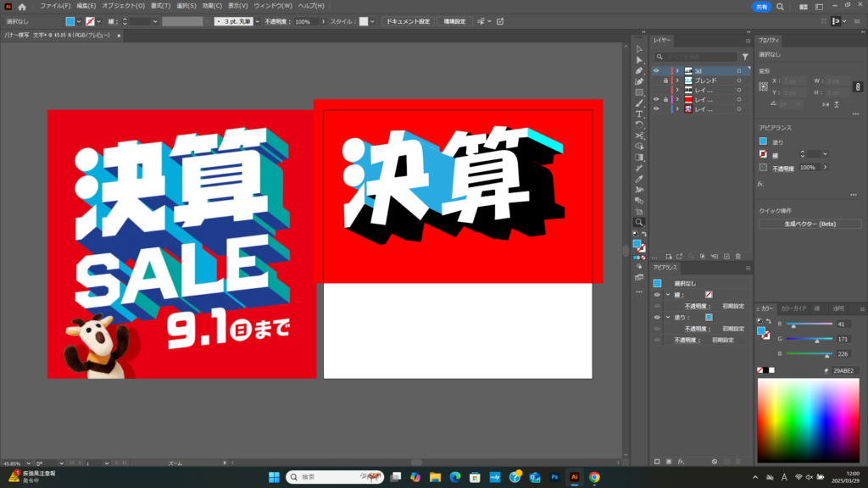Viewport: 868px width, 488px height.
Task: Delete layer using Layers panel trash icon
Action: (738, 255)
